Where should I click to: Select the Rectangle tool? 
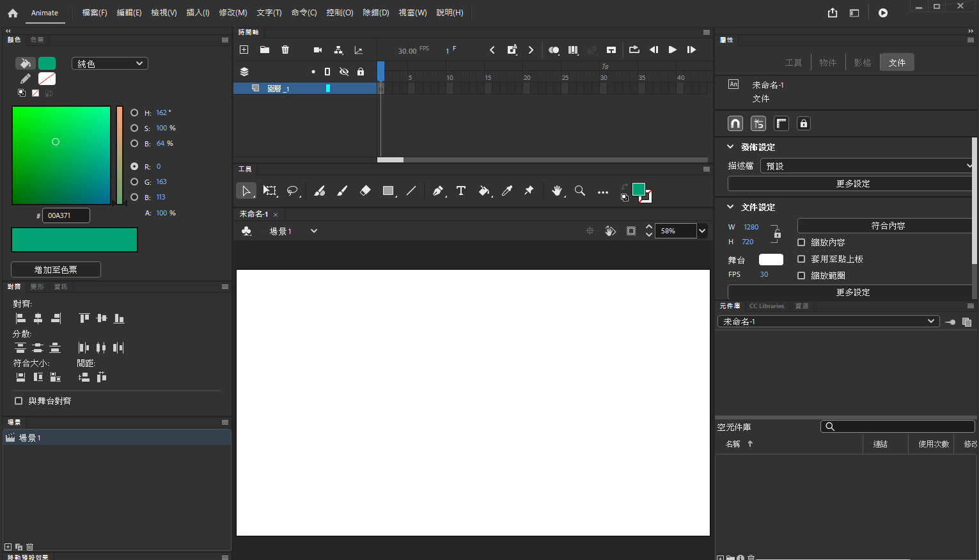pyautogui.click(x=388, y=191)
